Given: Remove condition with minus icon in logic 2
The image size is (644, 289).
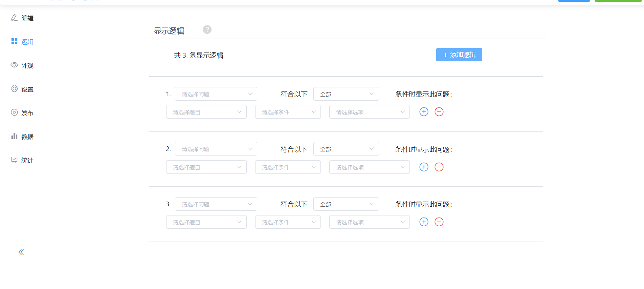Looking at the screenshot, I should click(439, 167).
